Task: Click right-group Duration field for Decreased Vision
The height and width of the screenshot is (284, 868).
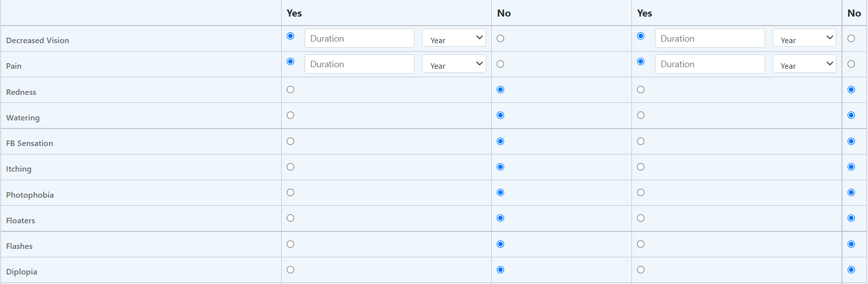Action: pos(710,39)
